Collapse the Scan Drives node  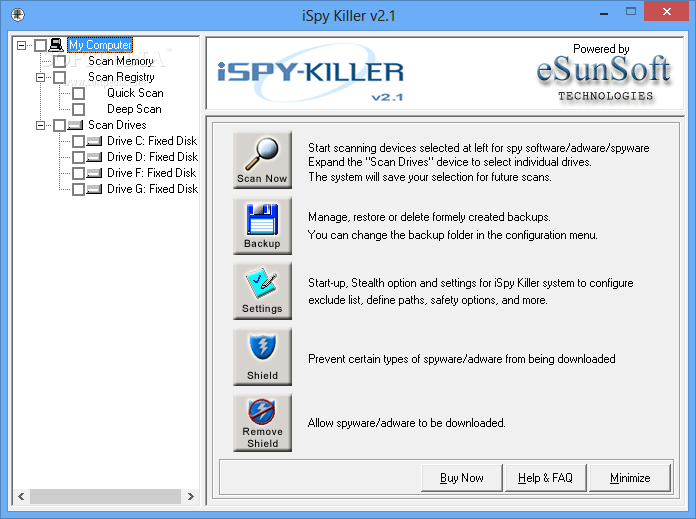point(40,125)
